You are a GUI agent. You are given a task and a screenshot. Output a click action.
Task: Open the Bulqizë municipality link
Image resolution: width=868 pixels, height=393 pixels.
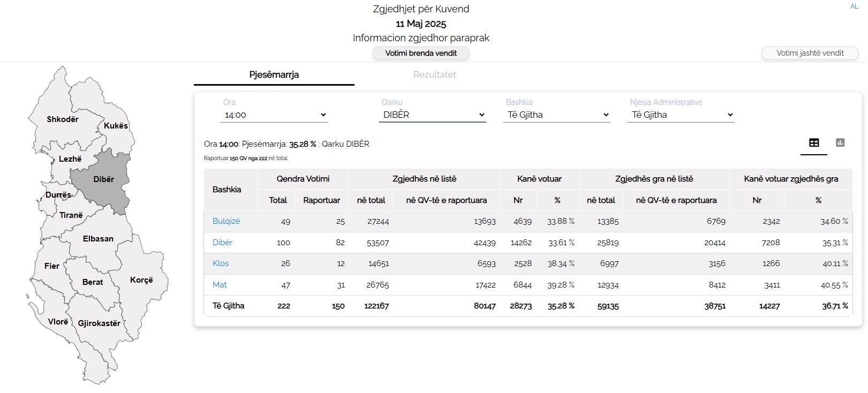226,221
